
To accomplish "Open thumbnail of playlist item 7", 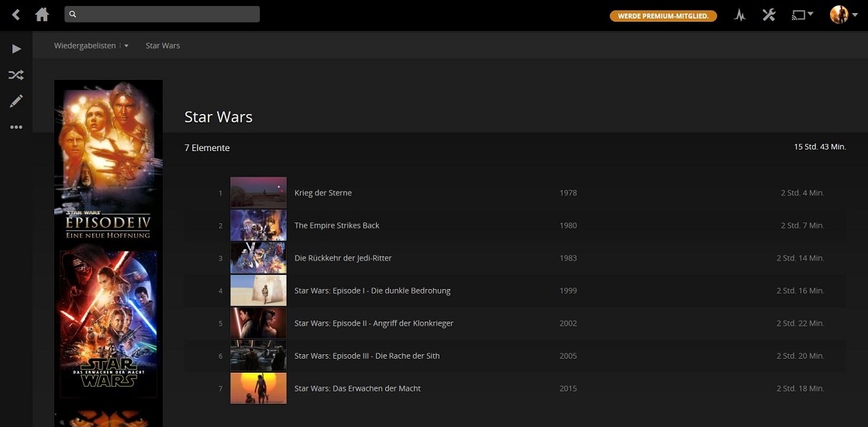I will click(259, 388).
